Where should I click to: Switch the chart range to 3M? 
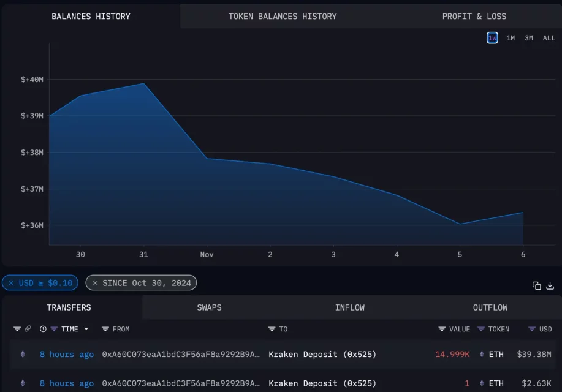click(x=528, y=38)
